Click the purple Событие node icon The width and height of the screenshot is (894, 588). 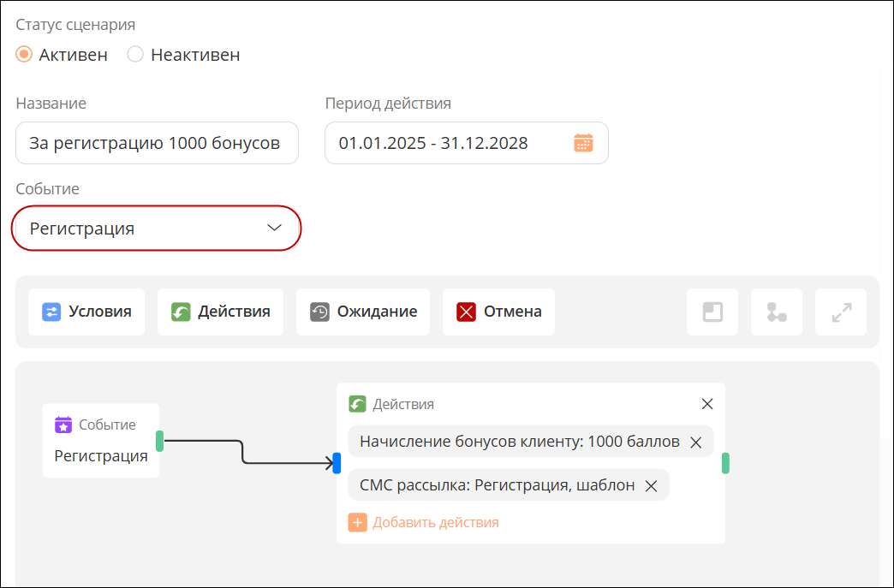[63, 425]
